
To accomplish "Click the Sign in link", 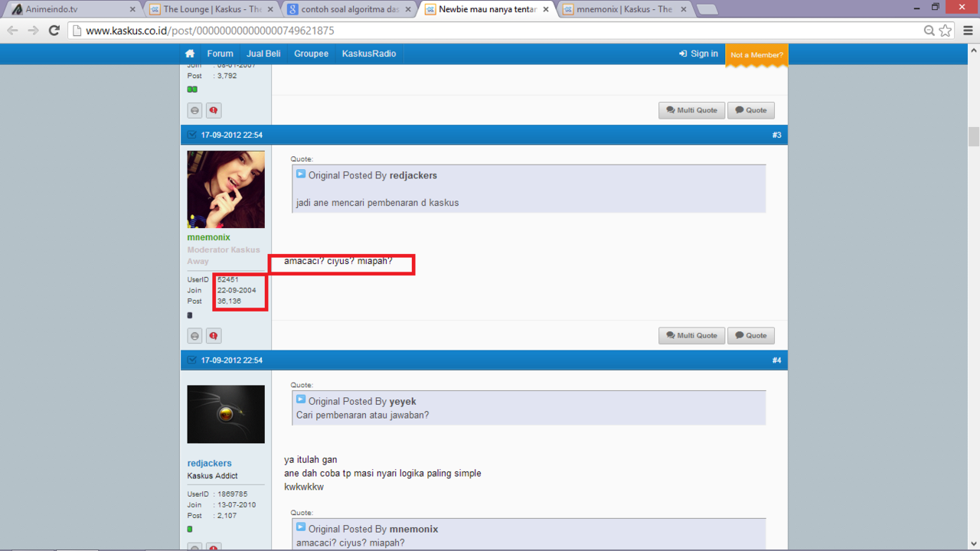I will coord(704,54).
